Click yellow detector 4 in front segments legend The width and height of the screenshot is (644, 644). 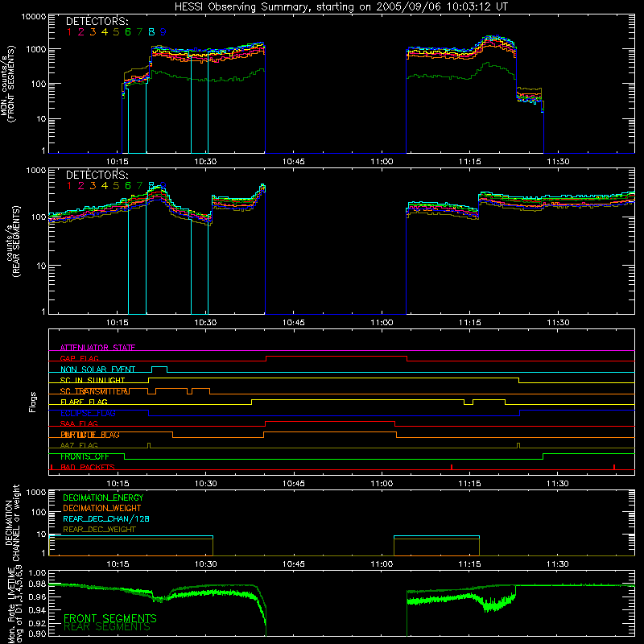tap(105, 32)
